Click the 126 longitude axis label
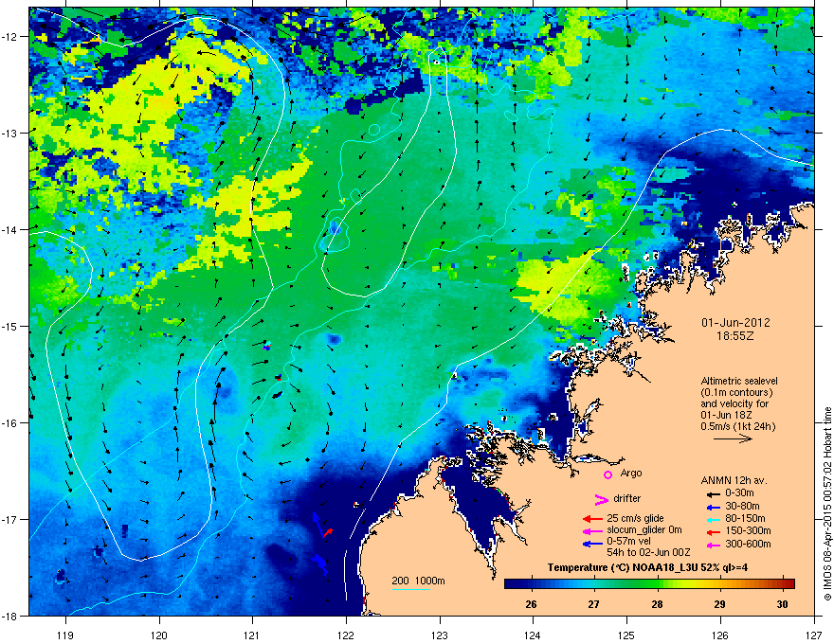 pos(720,635)
